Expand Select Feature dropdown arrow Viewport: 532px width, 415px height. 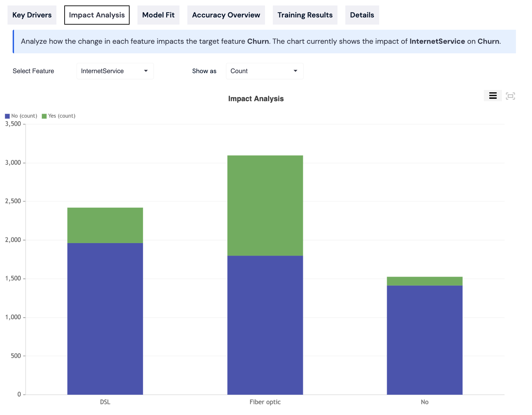146,71
